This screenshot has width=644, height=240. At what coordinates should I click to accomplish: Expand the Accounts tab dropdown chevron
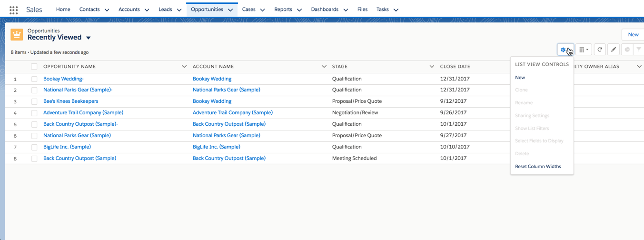(x=147, y=10)
